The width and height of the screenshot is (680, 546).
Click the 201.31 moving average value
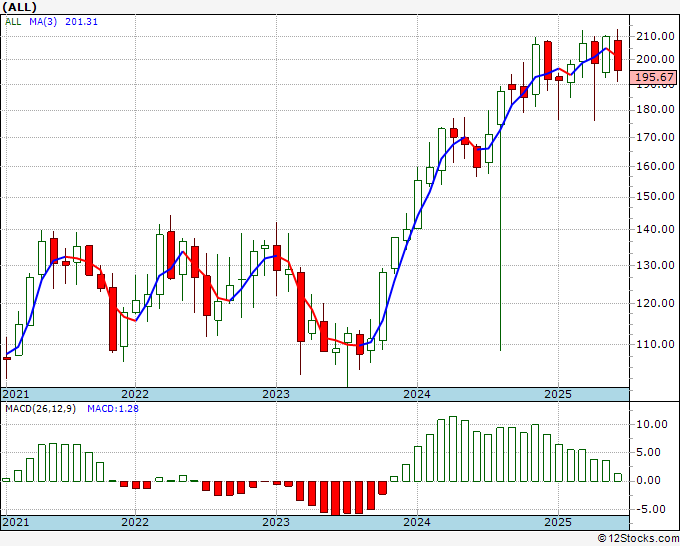tap(81, 22)
